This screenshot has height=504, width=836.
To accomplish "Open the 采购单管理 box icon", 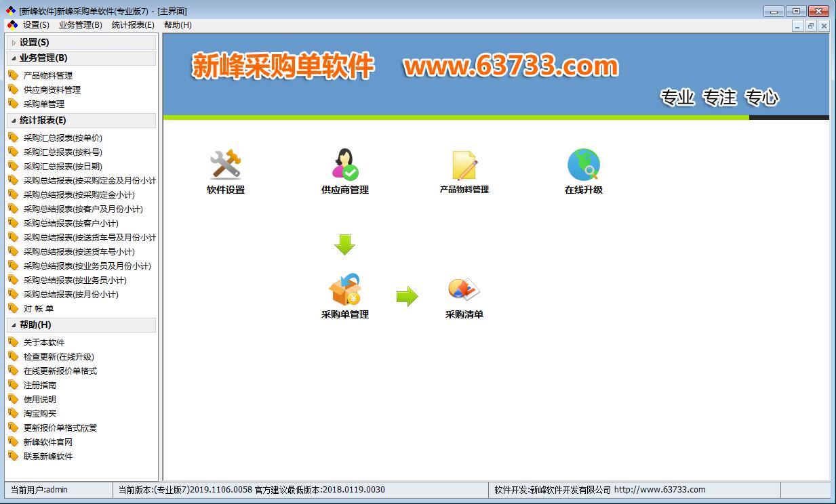I will tap(345, 289).
